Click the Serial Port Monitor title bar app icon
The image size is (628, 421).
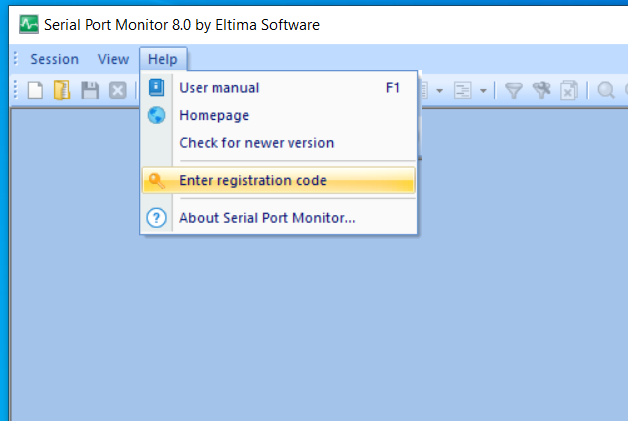29,24
